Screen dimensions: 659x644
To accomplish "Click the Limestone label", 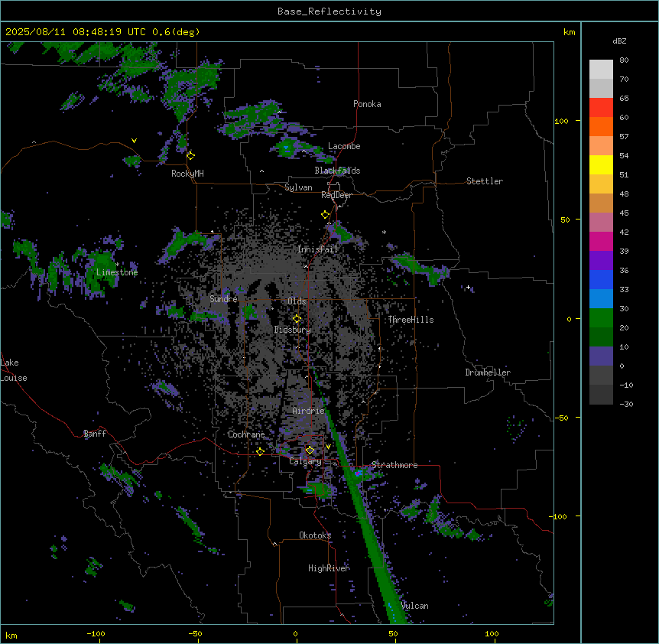I will click(117, 272).
